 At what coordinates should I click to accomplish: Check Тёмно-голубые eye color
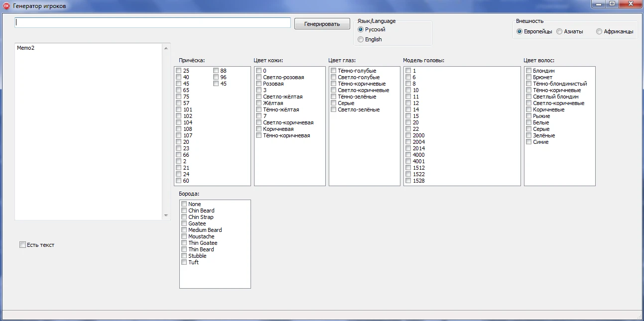333,71
